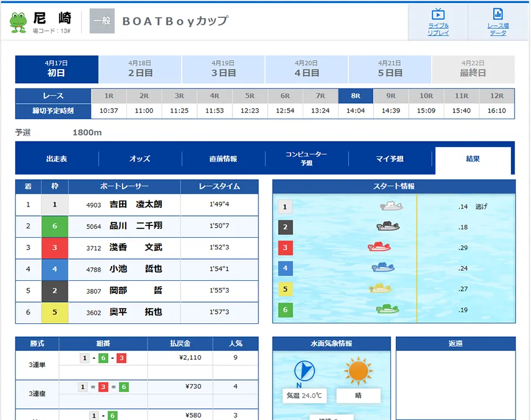
Task: Open the コンピューター予想 tab
Action: tap(306, 159)
